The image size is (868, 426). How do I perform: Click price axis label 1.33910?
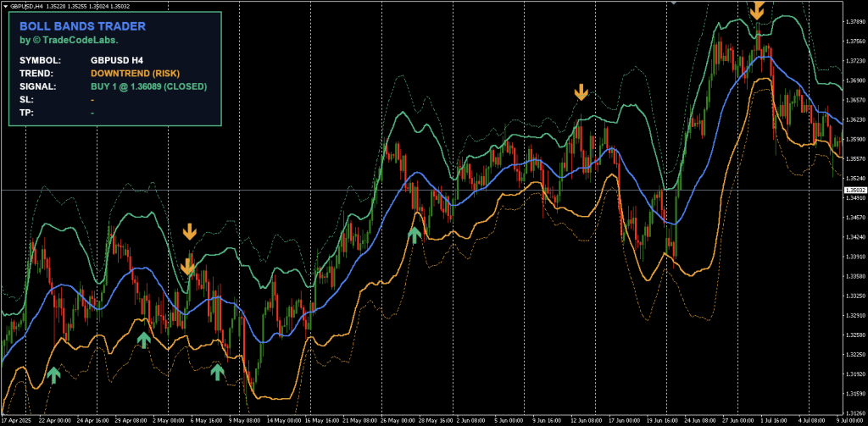855,257
